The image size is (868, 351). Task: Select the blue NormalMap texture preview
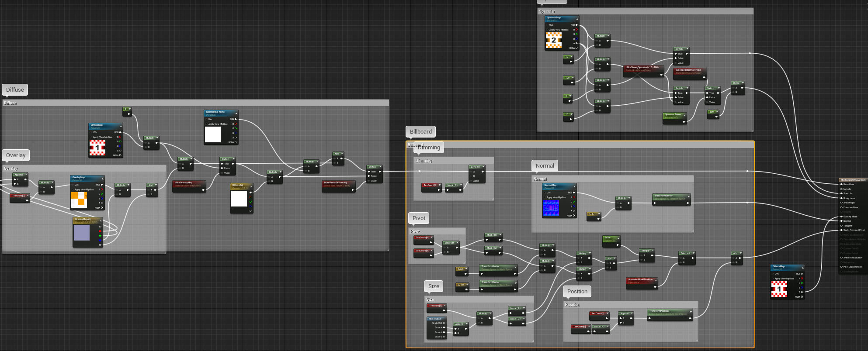tap(551, 208)
